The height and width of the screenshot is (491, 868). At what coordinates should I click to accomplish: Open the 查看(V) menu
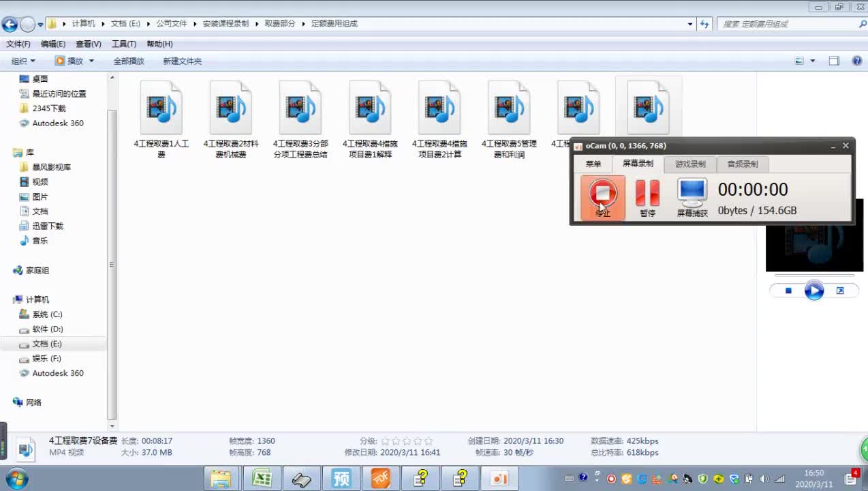click(x=89, y=44)
